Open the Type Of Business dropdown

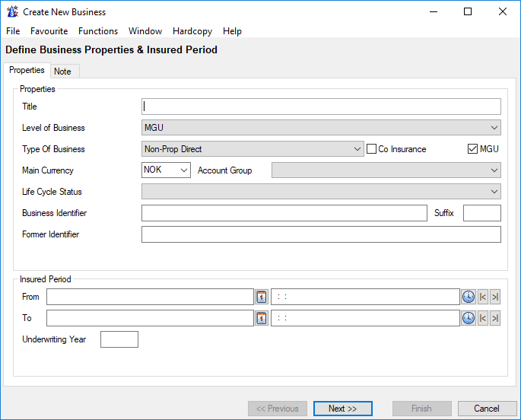click(357, 149)
